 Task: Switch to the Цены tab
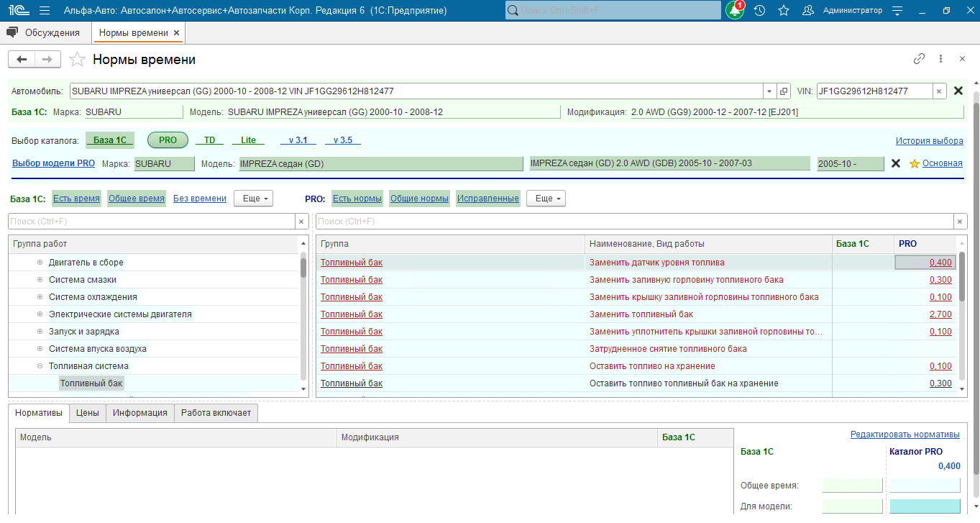(88, 413)
